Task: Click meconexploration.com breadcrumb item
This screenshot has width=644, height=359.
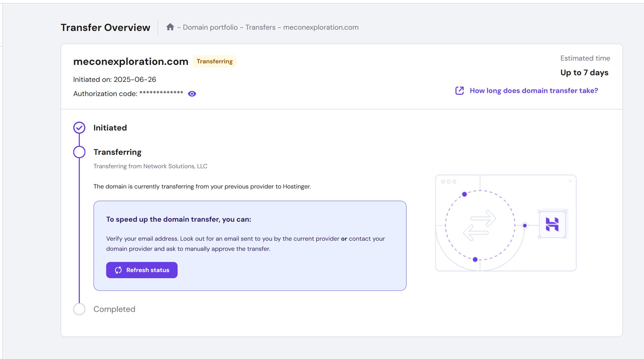Action: point(321,27)
